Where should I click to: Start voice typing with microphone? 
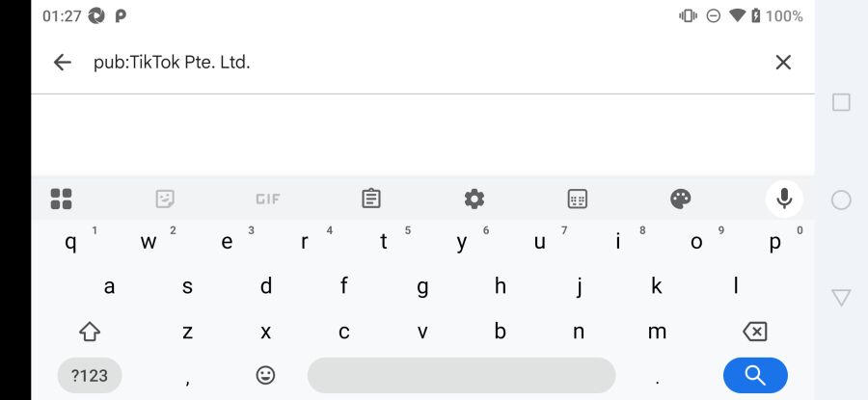pos(784,200)
